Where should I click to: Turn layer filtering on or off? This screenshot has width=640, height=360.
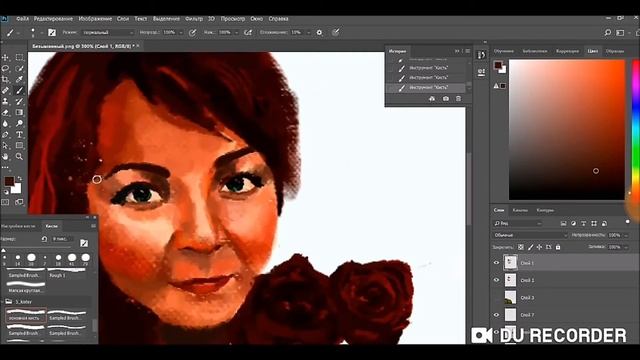[x=628, y=222]
